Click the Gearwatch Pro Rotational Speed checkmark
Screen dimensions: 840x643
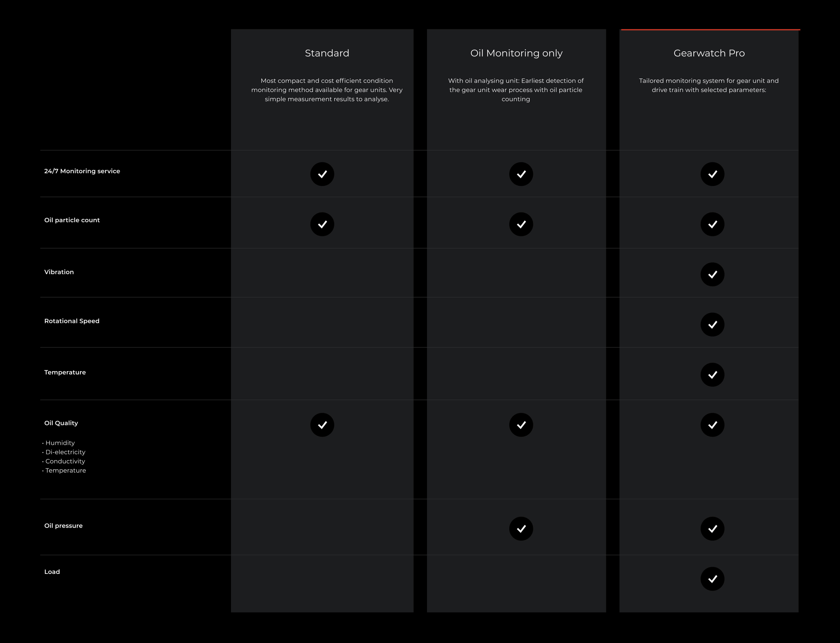pyautogui.click(x=712, y=325)
